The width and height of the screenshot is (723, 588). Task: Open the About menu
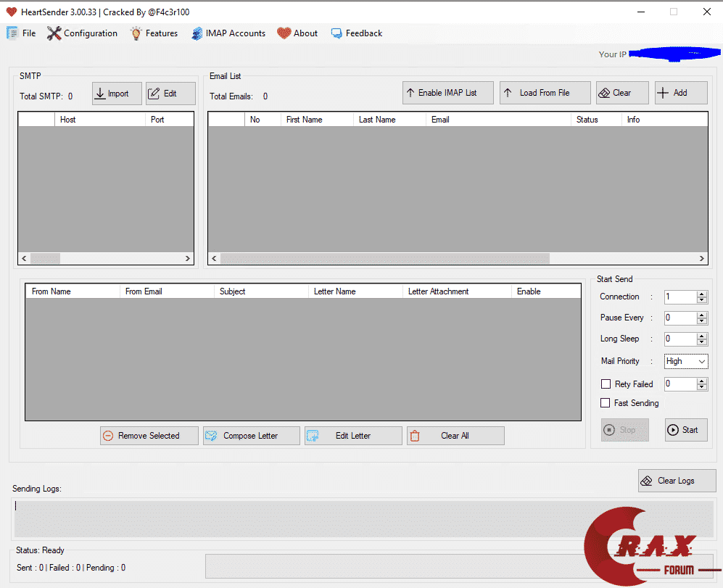point(297,33)
